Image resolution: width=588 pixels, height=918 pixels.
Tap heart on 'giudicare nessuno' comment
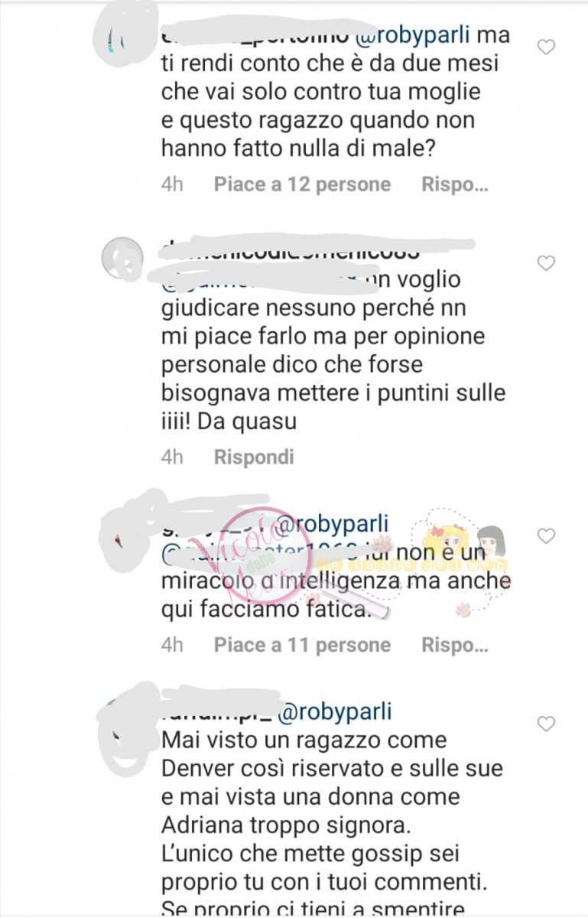546,263
